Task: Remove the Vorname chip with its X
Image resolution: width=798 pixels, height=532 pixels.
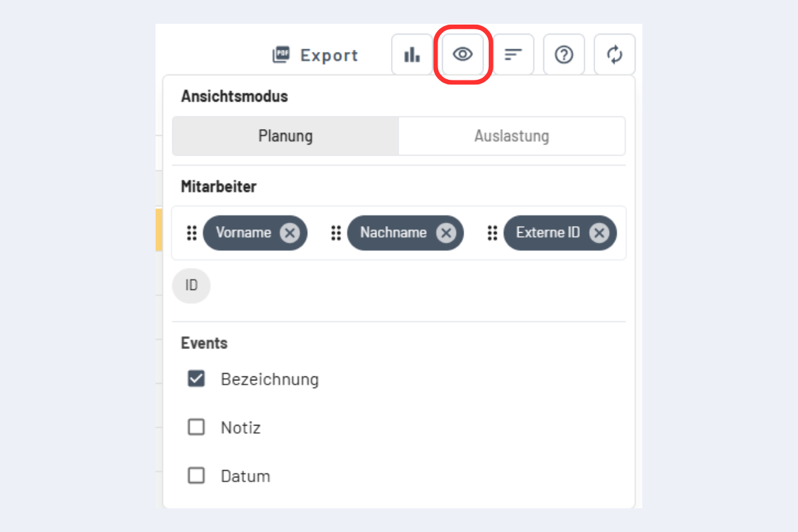Action: [289, 233]
